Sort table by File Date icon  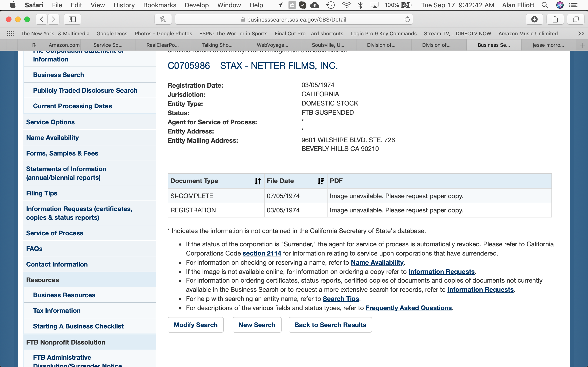click(x=320, y=181)
